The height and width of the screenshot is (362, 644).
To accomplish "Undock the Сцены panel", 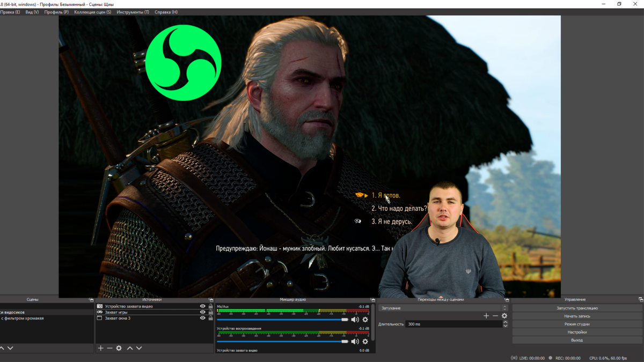I will (91, 300).
